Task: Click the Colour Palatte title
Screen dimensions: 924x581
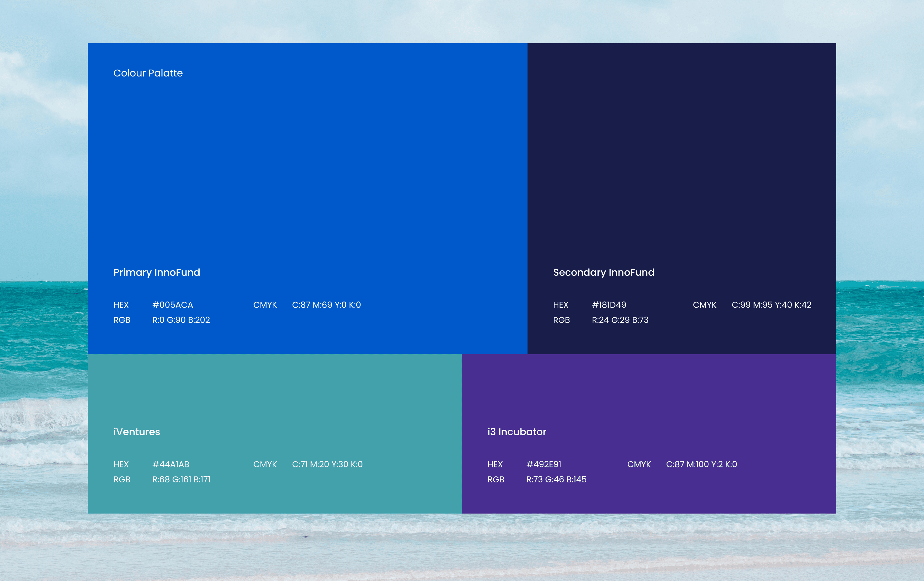Action: [x=148, y=73]
